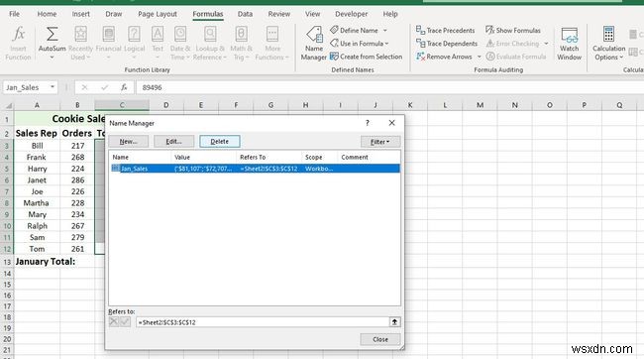Open Calculation Options
The image size is (644, 359).
click(608, 44)
